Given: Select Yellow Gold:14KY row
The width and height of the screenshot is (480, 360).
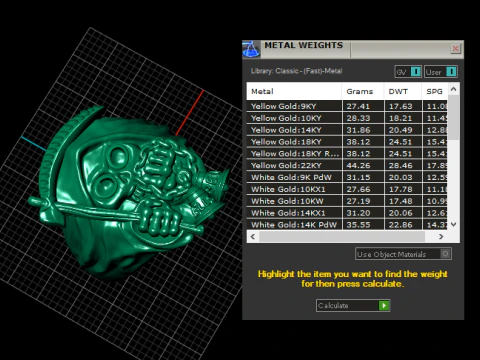Looking at the screenshot, I should 347,130.
